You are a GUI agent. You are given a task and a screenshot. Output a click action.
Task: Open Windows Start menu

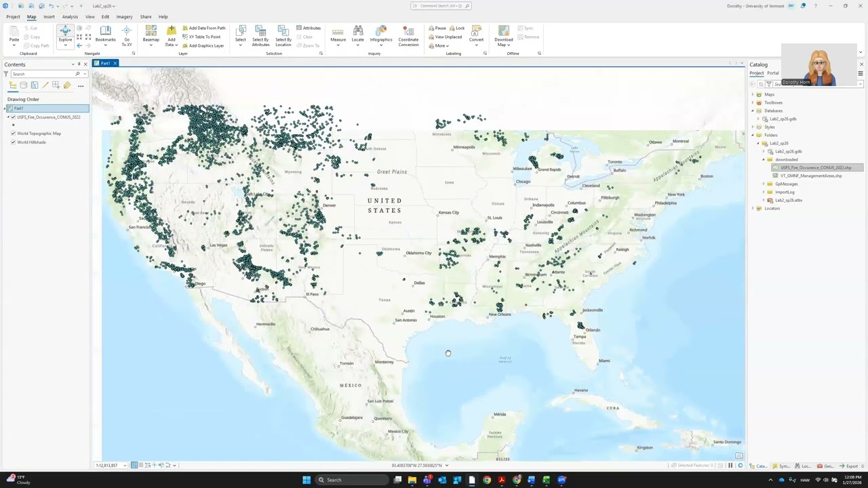pos(307,480)
